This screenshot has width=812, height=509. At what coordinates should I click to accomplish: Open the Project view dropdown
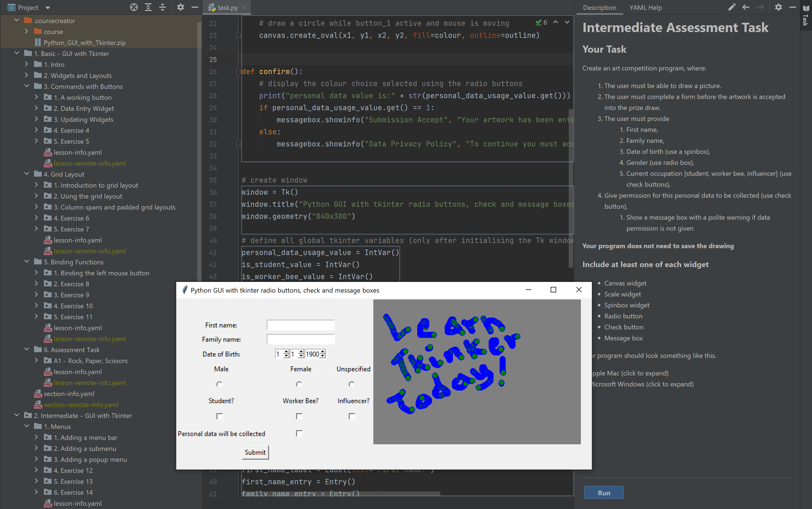click(48, 7)
